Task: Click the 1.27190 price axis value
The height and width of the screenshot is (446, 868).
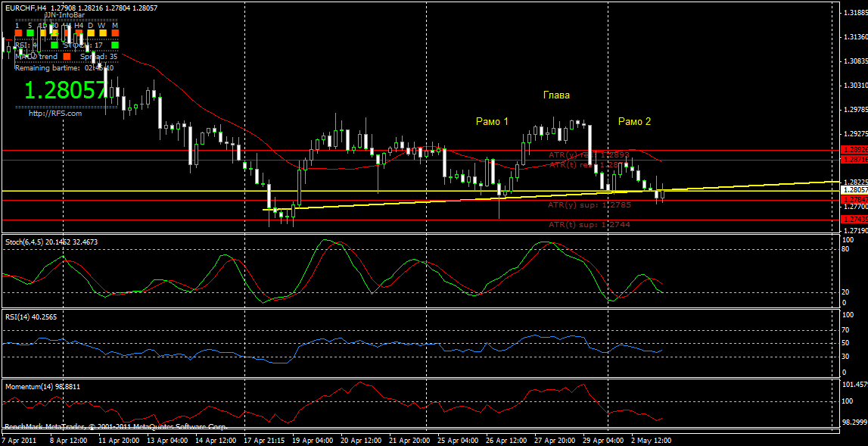Action: click(x=854, y=230)
